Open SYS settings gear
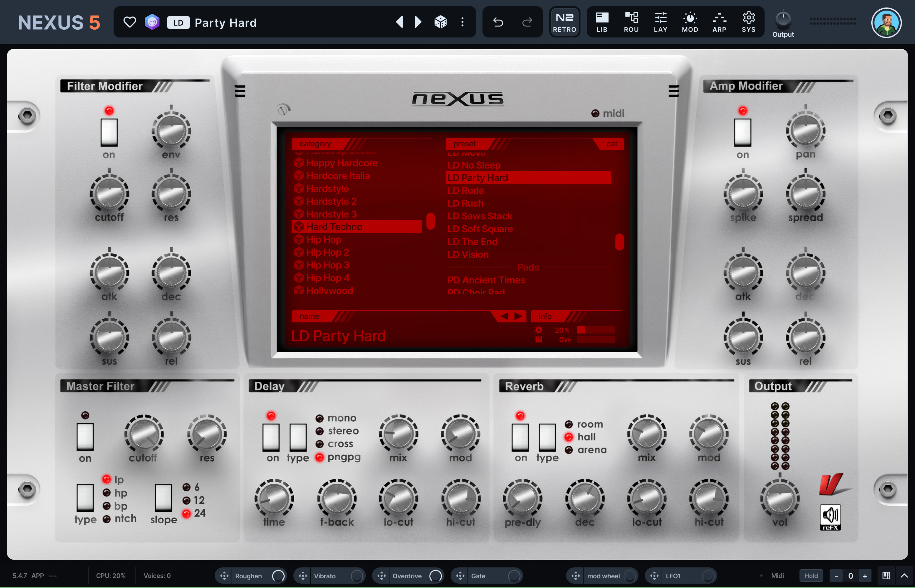Screen dimensions: 915x588 [749, 22]
